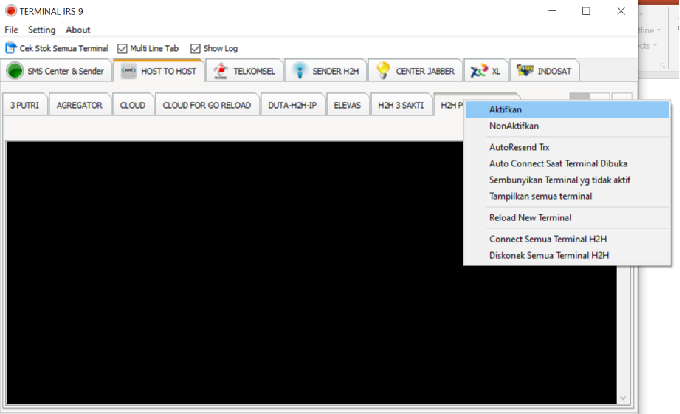The image size is (680, 414).
Task: Click Connect Semua Terminal H2H
Action: tap(548, 239)
